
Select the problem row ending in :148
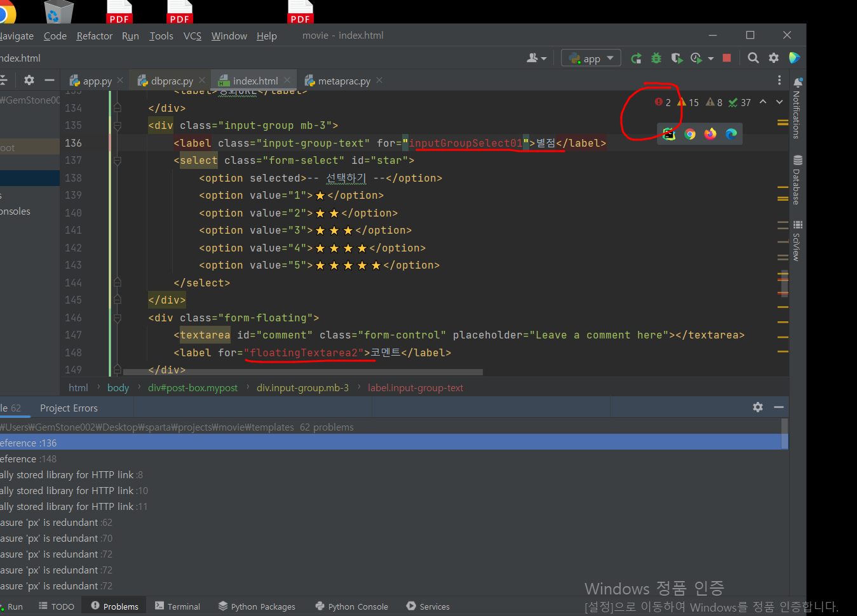394,459
